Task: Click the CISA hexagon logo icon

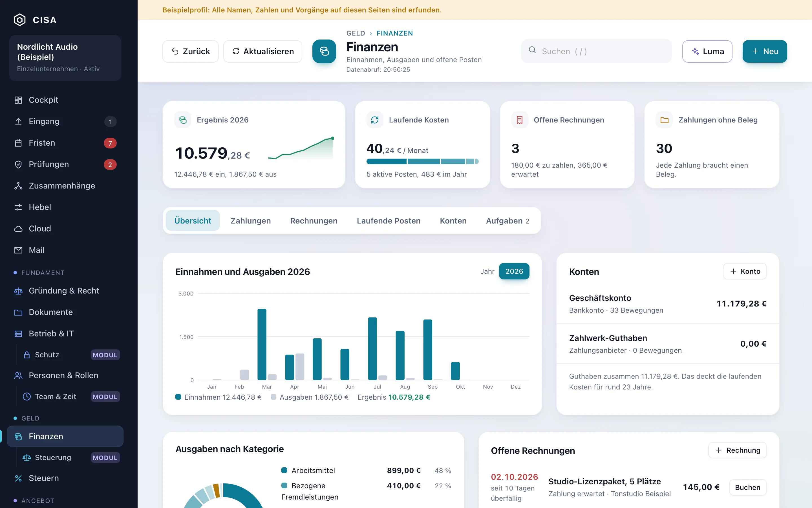Action: (20, 20)
